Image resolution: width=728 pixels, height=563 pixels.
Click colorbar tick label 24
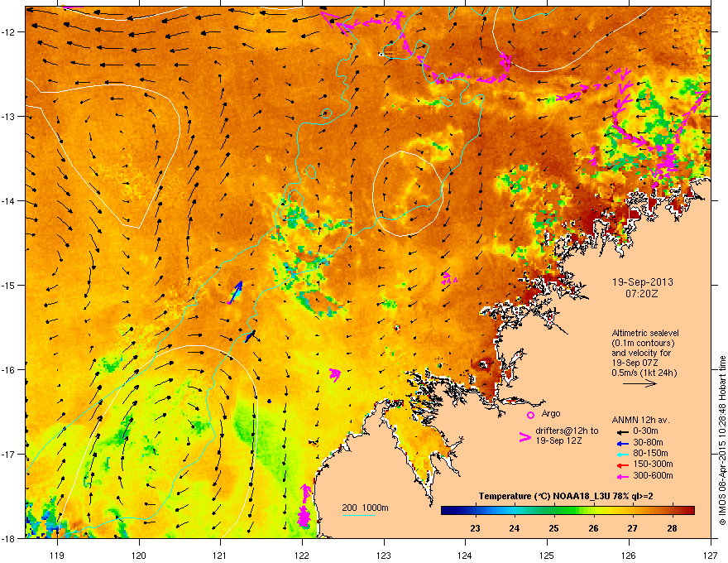coord(514,528)
